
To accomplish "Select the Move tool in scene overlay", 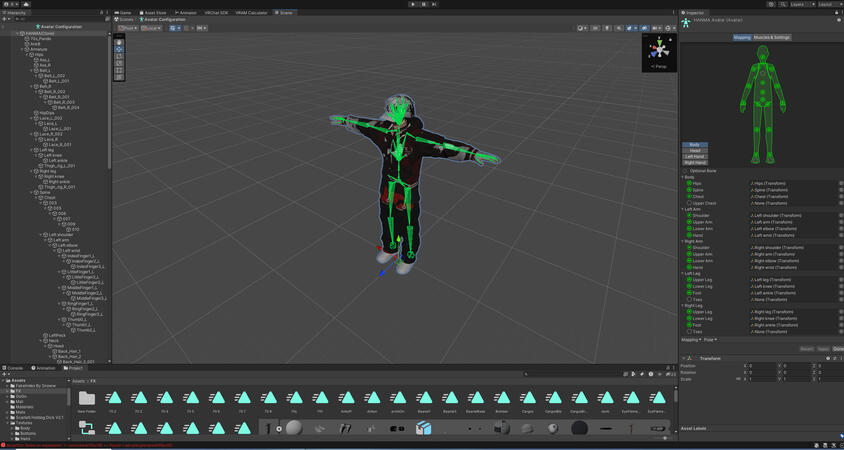I will point(119,49).
